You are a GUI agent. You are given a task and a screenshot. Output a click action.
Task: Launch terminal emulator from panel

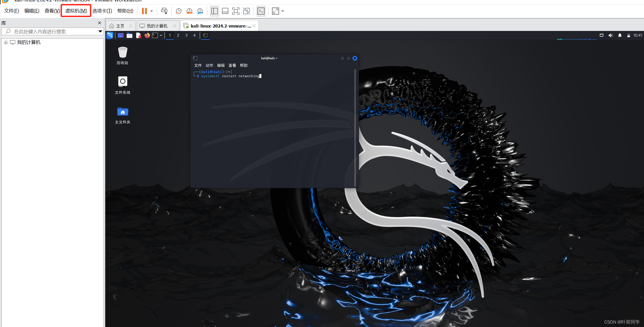click(155, 35)
